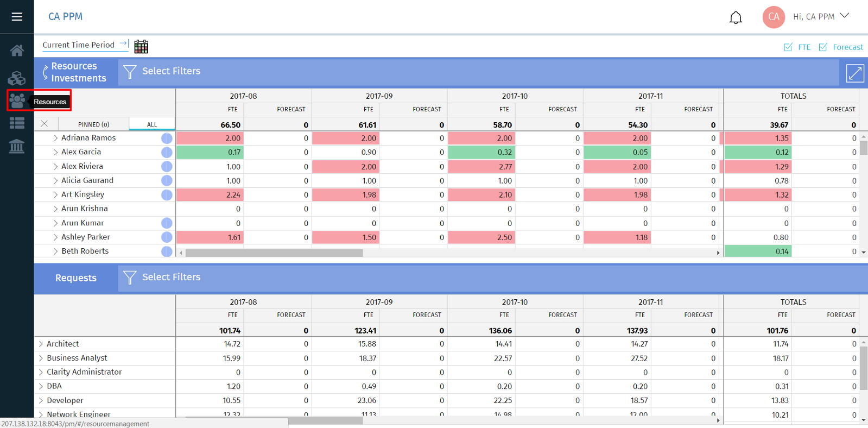This screenshot has height=428, width=868.
Task: Expand the Architect request row
Action: (41, 344)
